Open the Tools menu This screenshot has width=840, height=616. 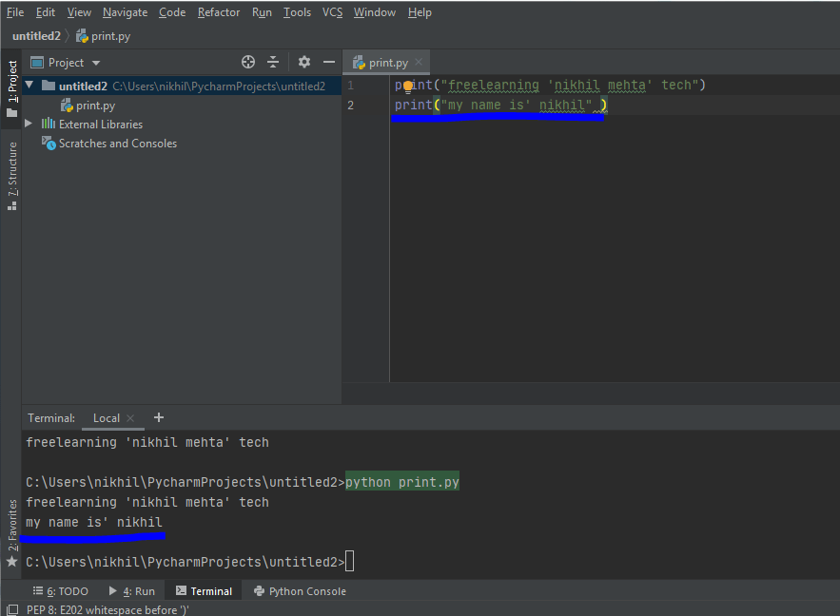(x=298, y=12)
